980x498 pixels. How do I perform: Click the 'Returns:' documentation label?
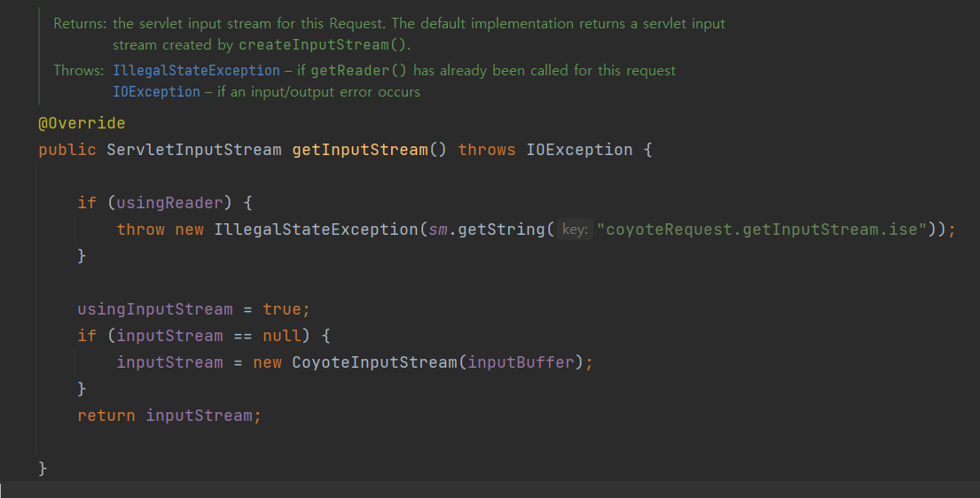coord(80,24)
